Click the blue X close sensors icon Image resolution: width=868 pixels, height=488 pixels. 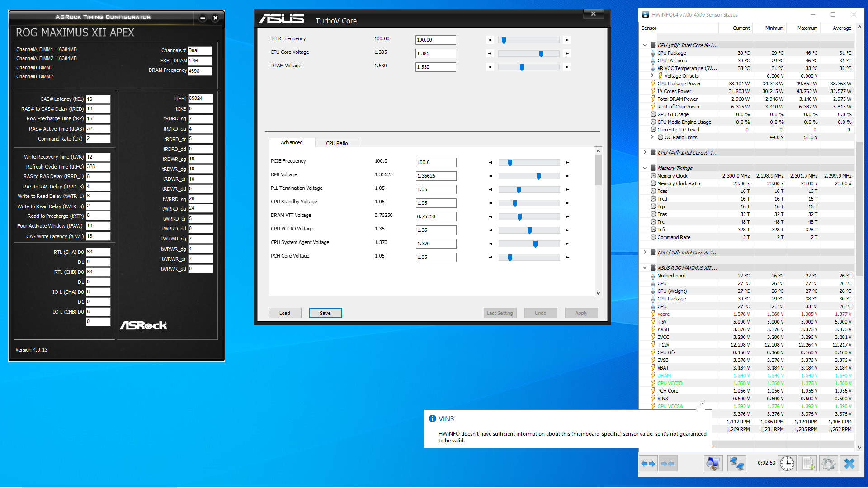coord(849,464)
